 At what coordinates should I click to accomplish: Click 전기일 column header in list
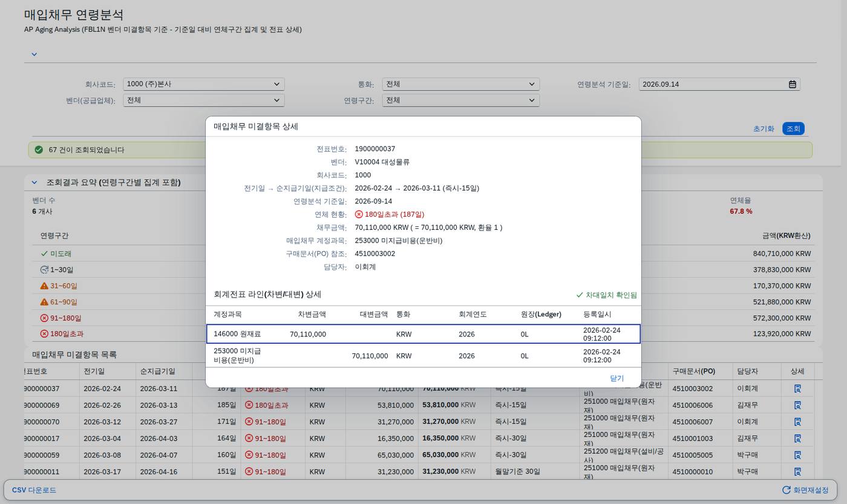pyautogui.click(x=94, y=371)
